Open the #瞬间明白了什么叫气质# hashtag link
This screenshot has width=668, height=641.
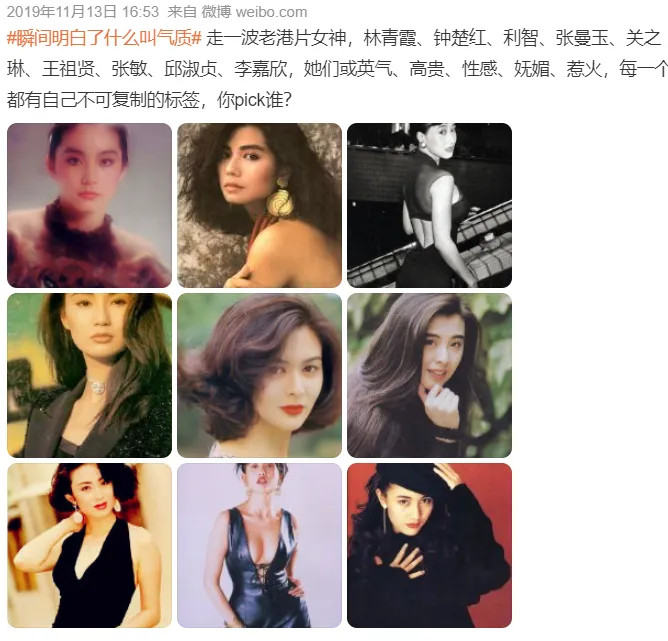(x=104, y=38)
